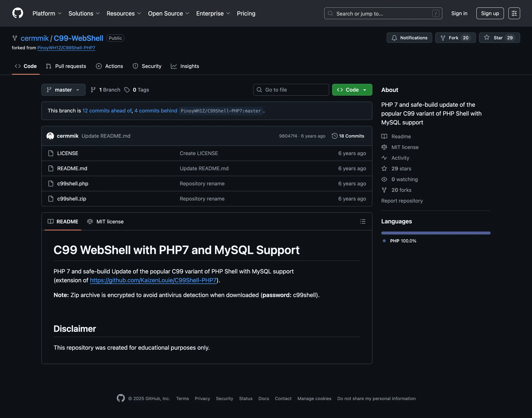Click the PHP language progress bar
Screen dimensions: 532x418
(x=436, y=233)
